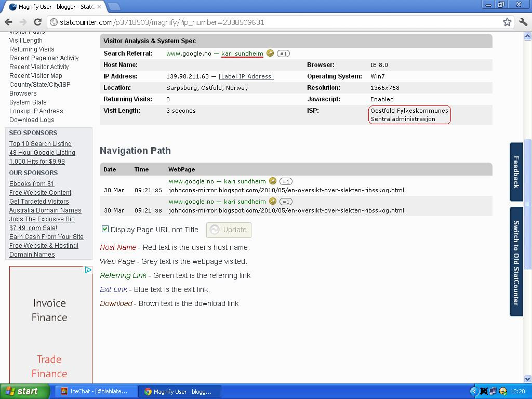Open Browsers in the sidebar
Image resolution: width=532 pixels, height=399 pixels.
(23, 94)
